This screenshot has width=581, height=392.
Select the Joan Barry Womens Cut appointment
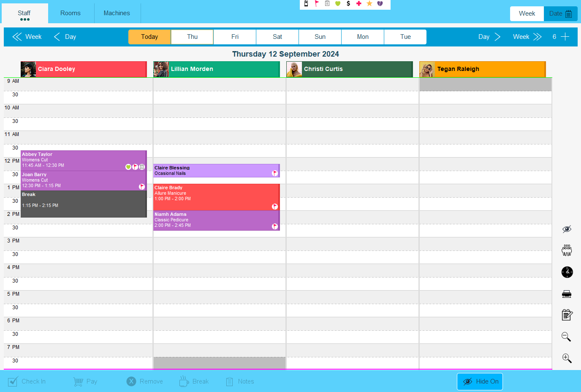click(x=84, y=181)
